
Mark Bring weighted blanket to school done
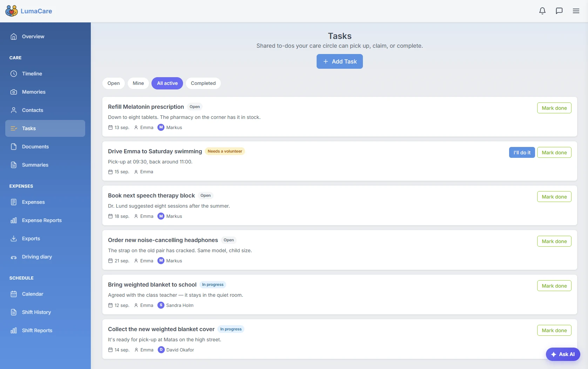[x=554, y=286]
